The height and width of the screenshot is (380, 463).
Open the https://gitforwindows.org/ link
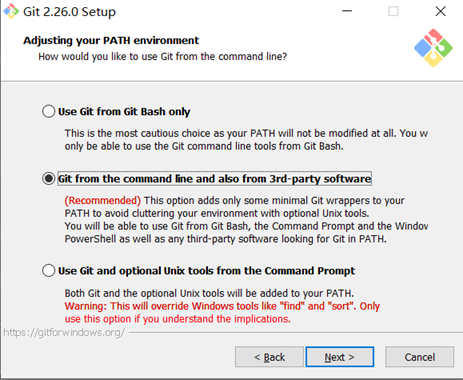click(64, 332)
